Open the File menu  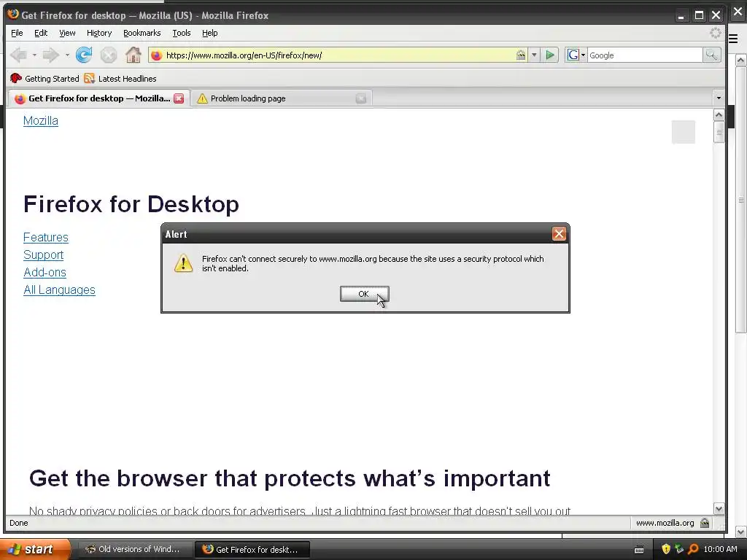17,33
